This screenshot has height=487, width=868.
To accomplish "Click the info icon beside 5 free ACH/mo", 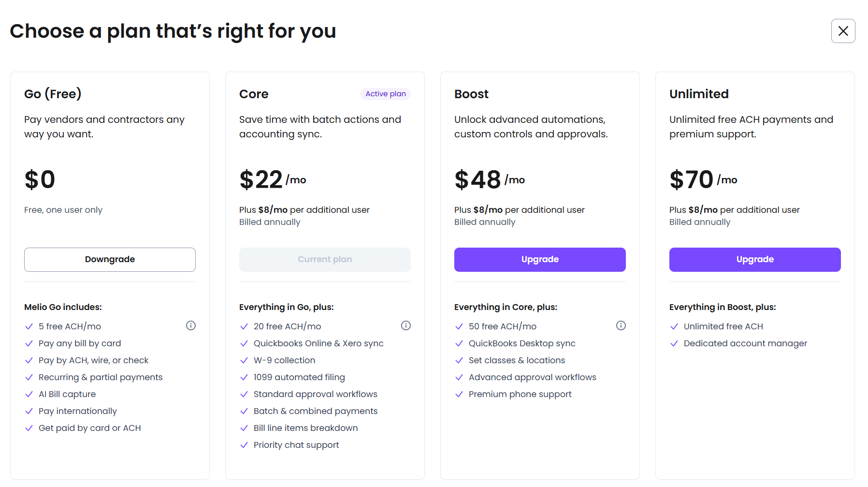I will pyautogui.click(x=191, y=325).
